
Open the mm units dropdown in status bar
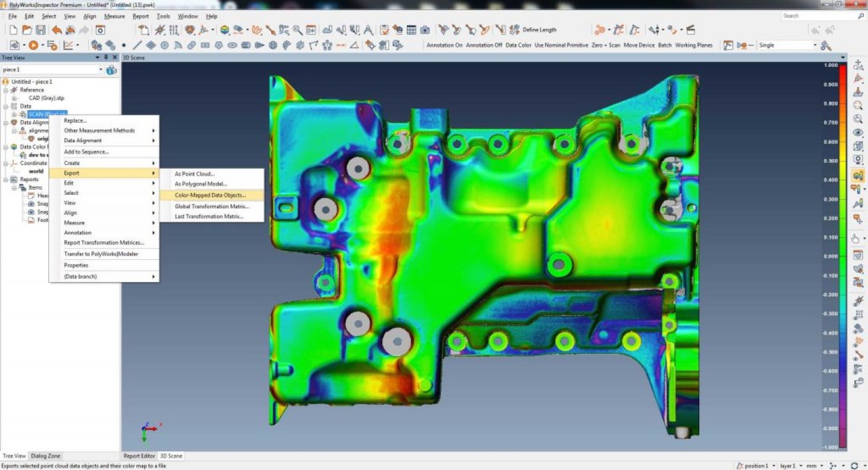(823, 466)
